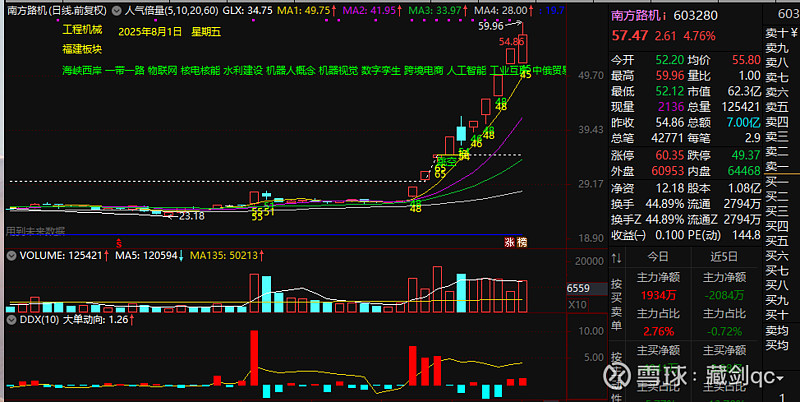Click the X10 volume scale label
This screenshot has height=402, width=800.
click(578, 305)
